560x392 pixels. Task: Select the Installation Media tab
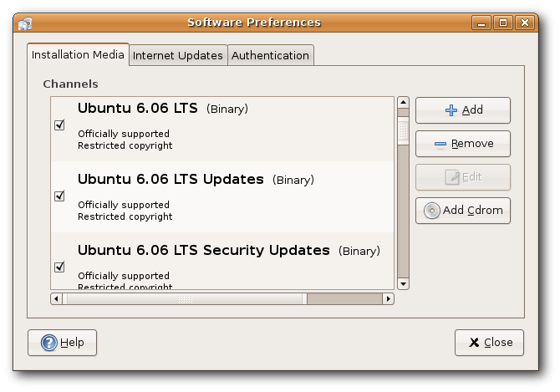[78, 54]
